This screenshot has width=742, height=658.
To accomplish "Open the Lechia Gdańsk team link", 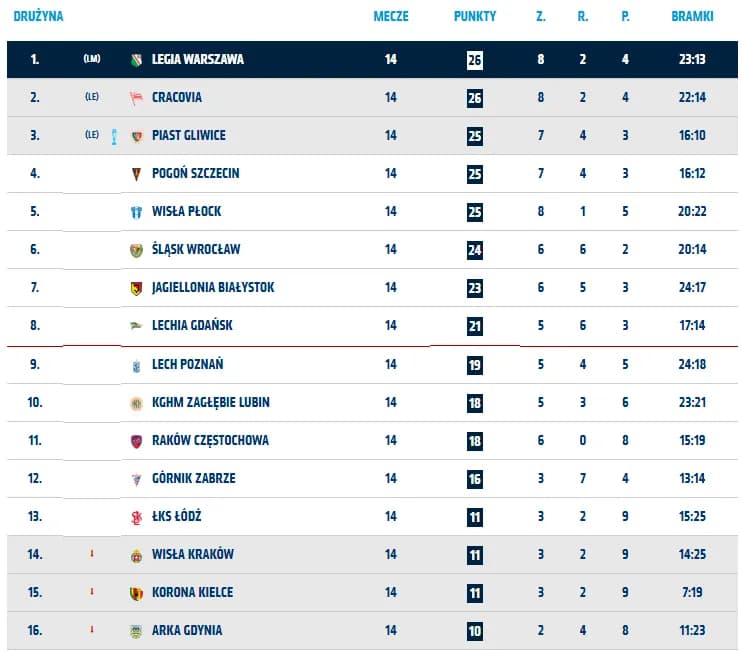I will pyautogui.click(x=193, y=326).
